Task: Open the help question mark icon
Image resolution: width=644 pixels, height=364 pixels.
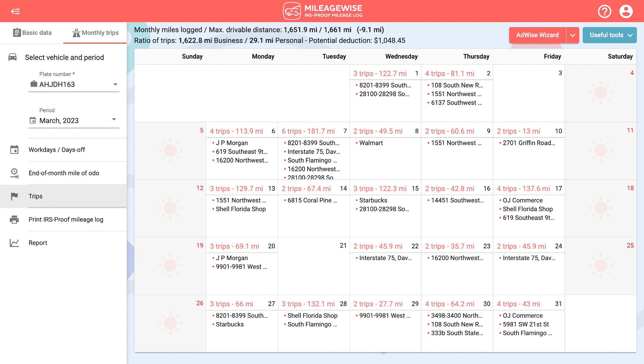Action: [604, 11]
